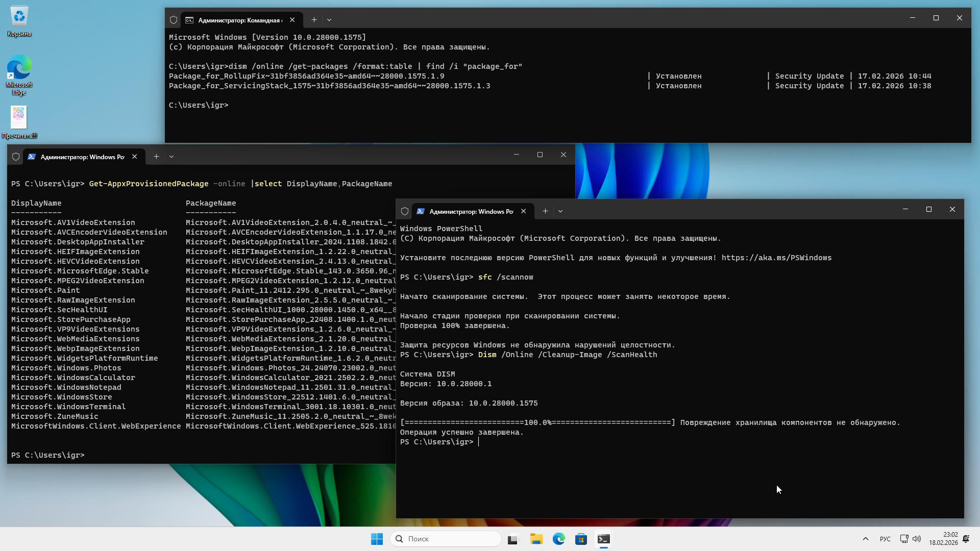Image resolution: width=980 pixels, height=551 pixels.
Task: Close the Командная строка tab
Action: pyautogui.click(x=292, y=20)
